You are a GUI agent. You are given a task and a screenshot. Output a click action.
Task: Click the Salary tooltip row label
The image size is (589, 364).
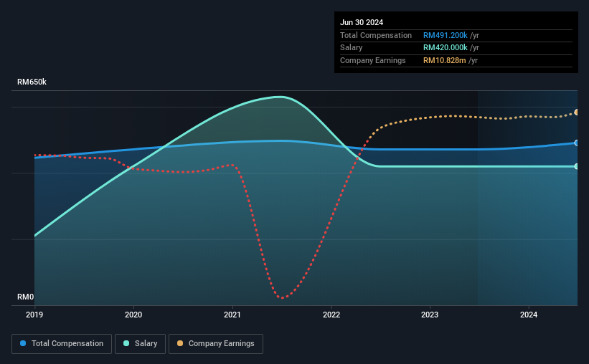pyautogui.click(x=352, y=48)
